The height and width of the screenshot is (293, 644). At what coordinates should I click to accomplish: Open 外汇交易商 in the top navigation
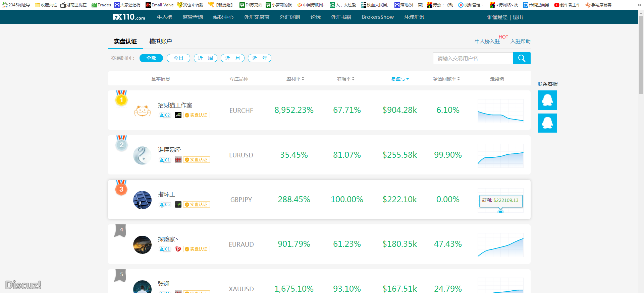[x=257, y=17]
